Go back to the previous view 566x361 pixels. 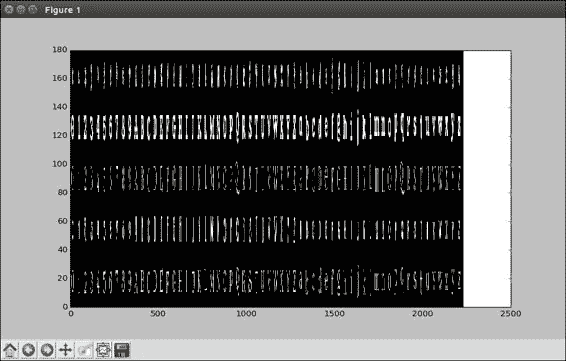(x=29, y=350)
